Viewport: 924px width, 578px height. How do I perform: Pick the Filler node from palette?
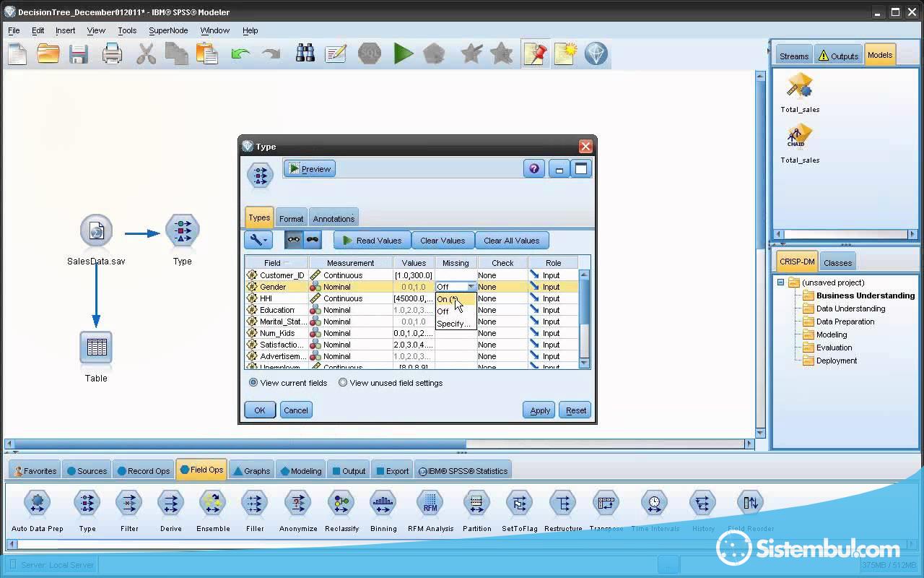[x=255, y=503]
